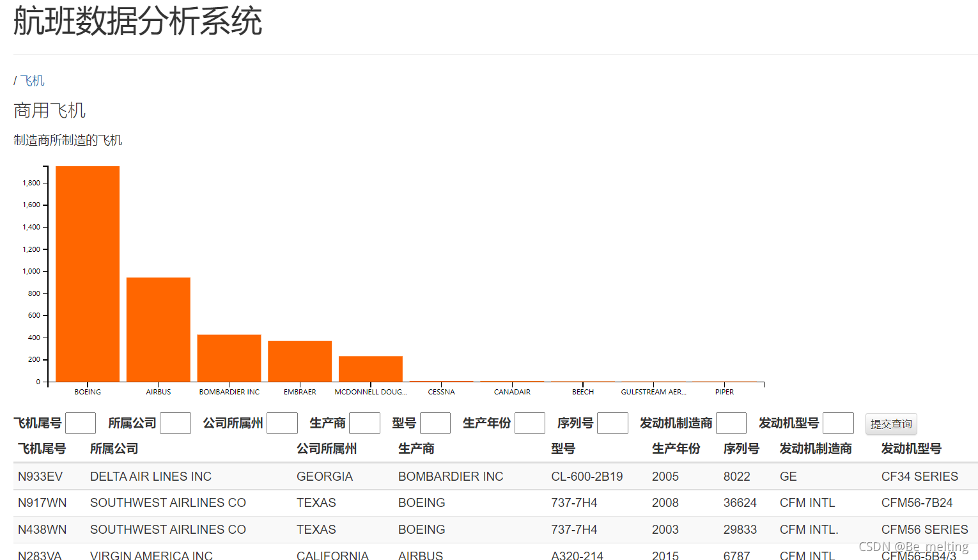Select the N917WN tail number cell

[42, 502]
